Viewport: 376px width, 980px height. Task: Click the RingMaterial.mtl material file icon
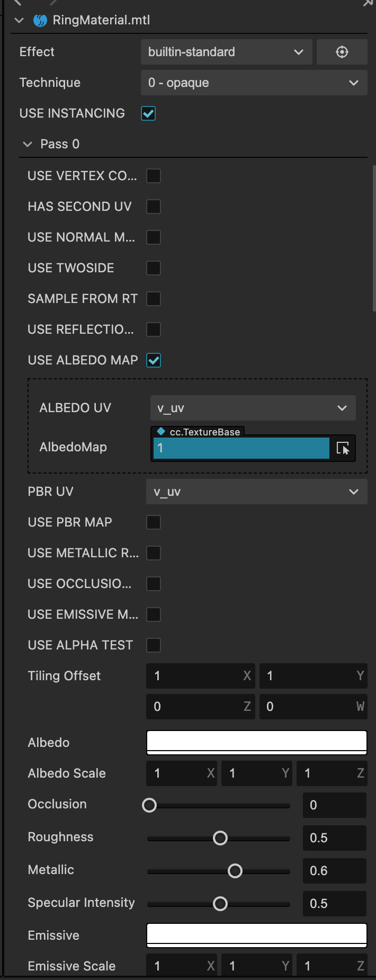point(40,21)
